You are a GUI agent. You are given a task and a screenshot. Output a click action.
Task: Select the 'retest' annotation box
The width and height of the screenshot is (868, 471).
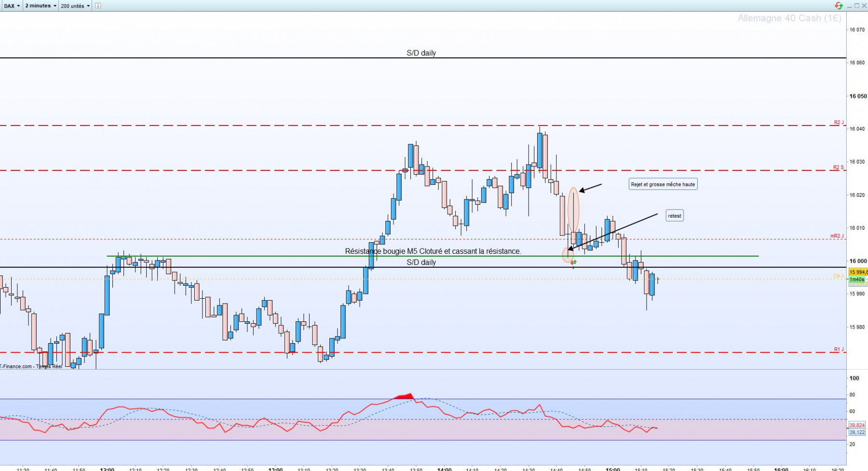(675, 216)
